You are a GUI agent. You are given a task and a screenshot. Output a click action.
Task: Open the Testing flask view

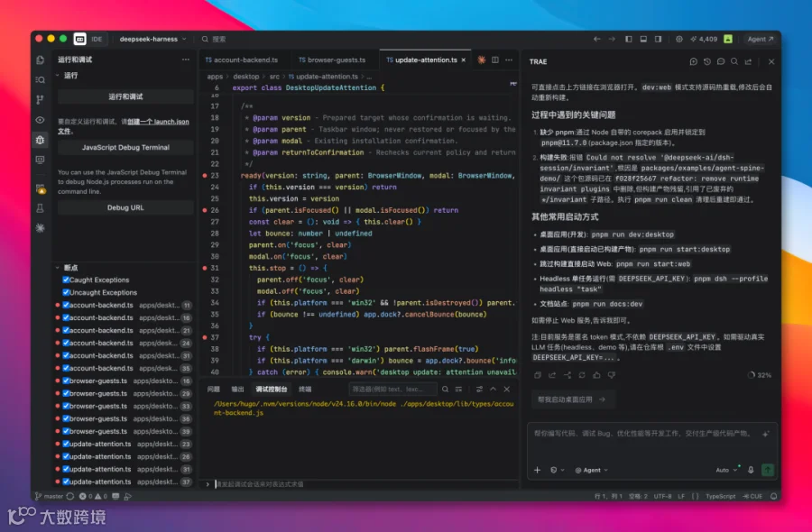pyautogui.click(x=40, y=208)
